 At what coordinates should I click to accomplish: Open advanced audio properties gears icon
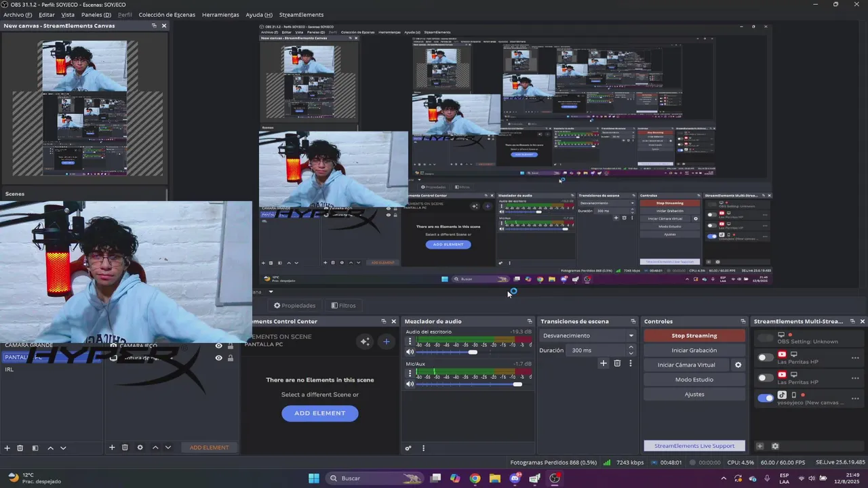click(408, 448)
